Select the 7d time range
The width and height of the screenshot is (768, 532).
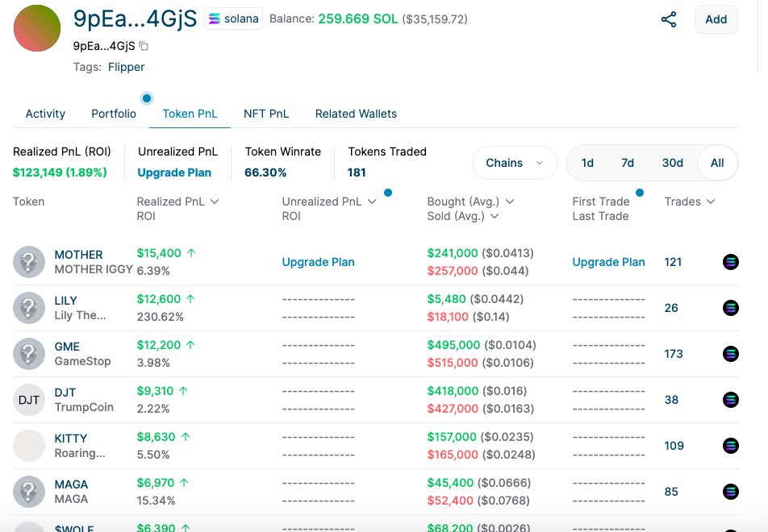point(628,163)
